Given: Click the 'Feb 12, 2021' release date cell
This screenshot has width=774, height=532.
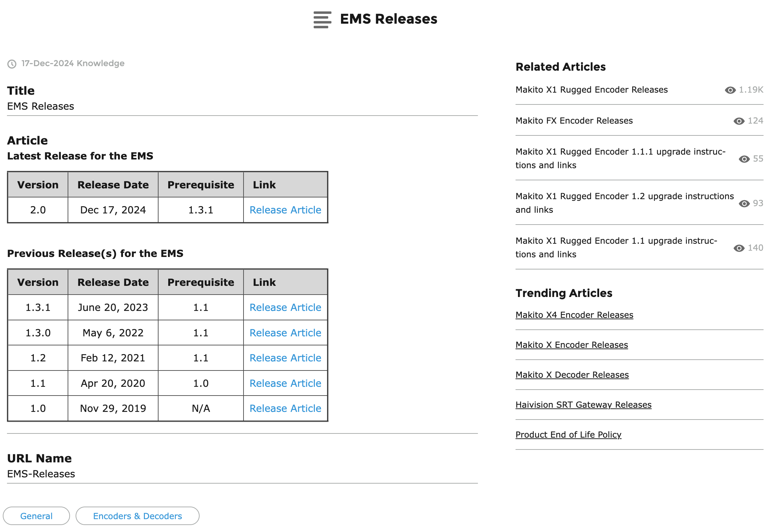Looking at the screenshot, I should click(113, 358).
